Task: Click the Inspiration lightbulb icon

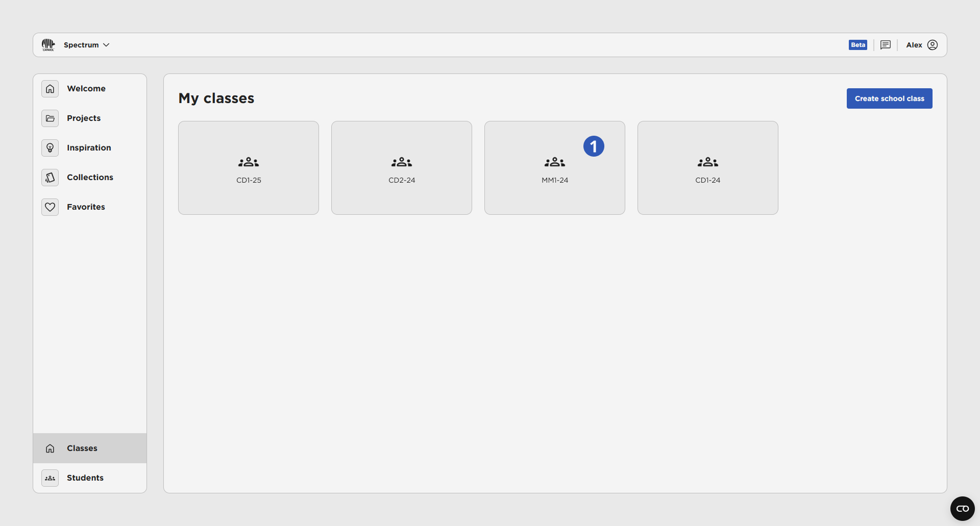Action: pyautogui.click(x=50, y=148)
